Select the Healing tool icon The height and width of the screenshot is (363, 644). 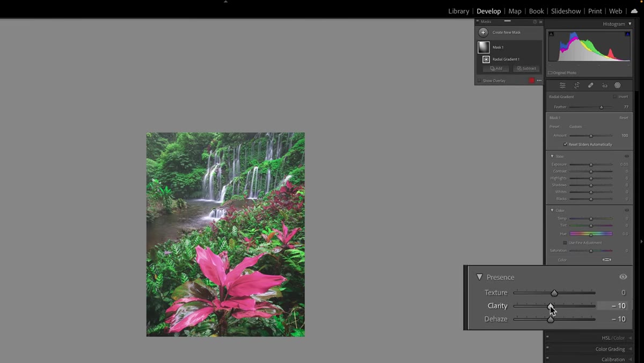tap(590, 85)
